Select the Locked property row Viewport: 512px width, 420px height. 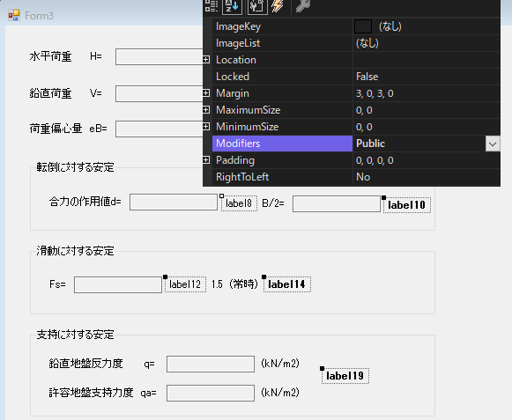pyautogui.click(x=356, y=77)
